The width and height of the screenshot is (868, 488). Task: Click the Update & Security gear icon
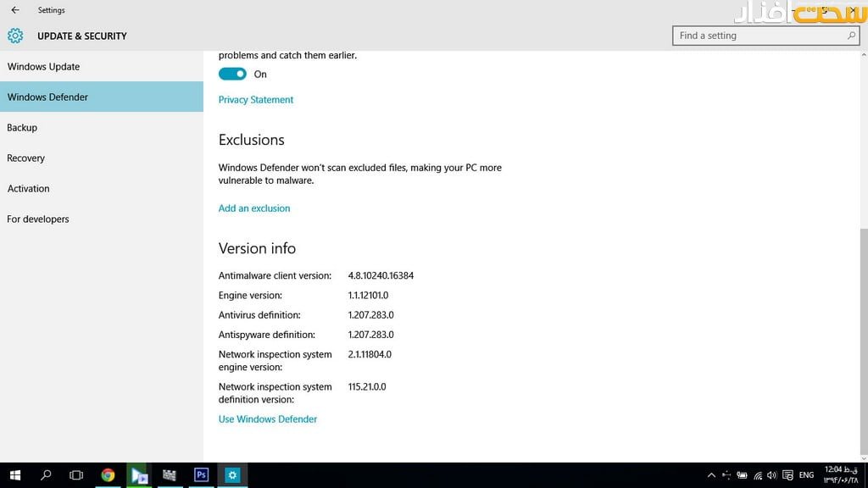point(15,36)
